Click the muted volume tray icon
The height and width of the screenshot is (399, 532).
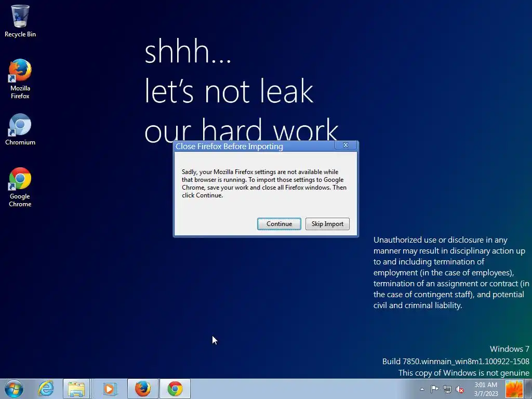[x=460, y=390]
